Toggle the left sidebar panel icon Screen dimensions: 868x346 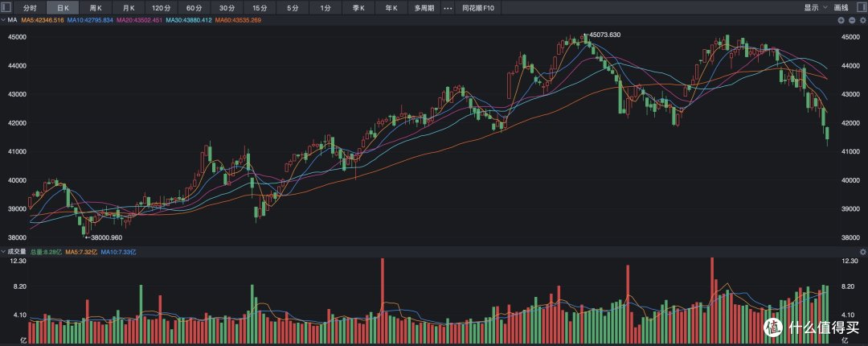(6, 8)
